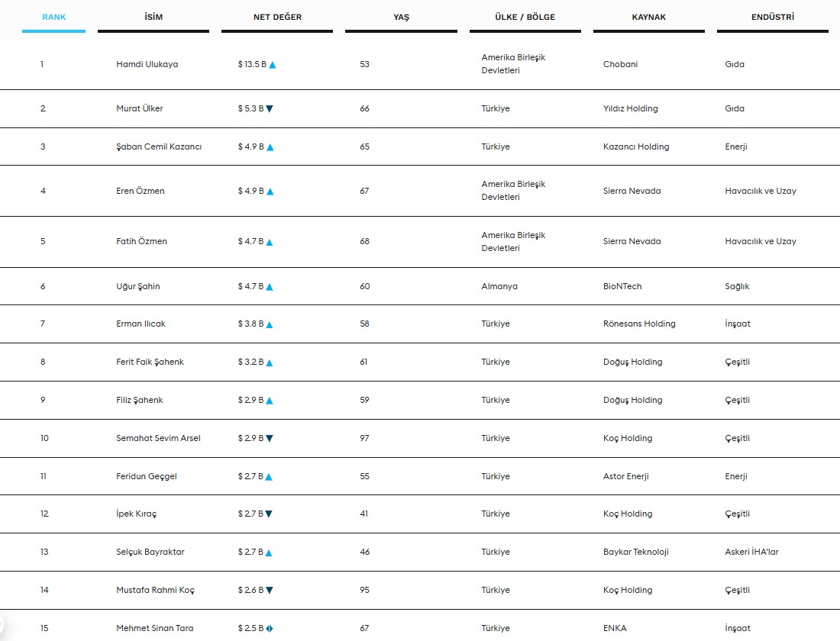Screen dimensions: 840x641
Task: Click the ENDÜSTRİ column header
Action: click(x=773, y=17)
